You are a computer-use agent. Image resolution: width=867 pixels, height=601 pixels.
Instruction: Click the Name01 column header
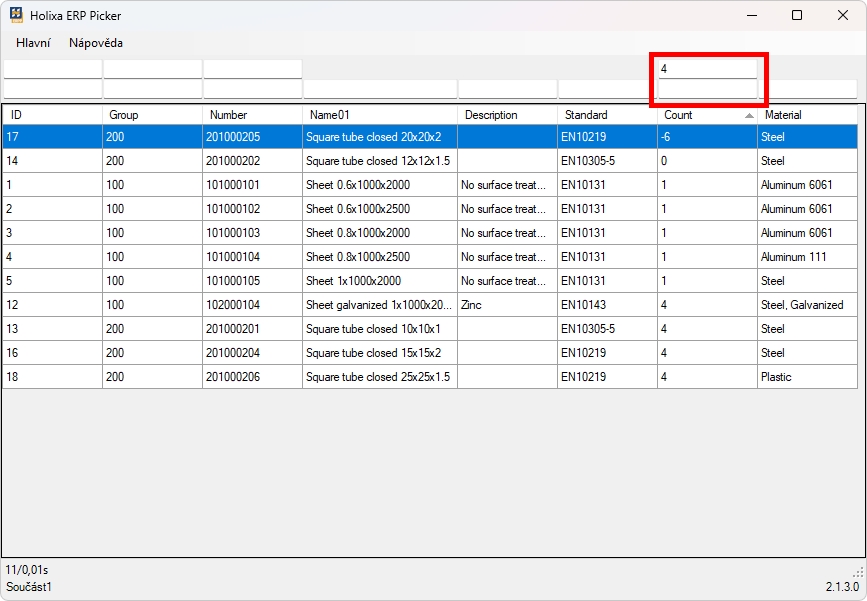point(379,115)
